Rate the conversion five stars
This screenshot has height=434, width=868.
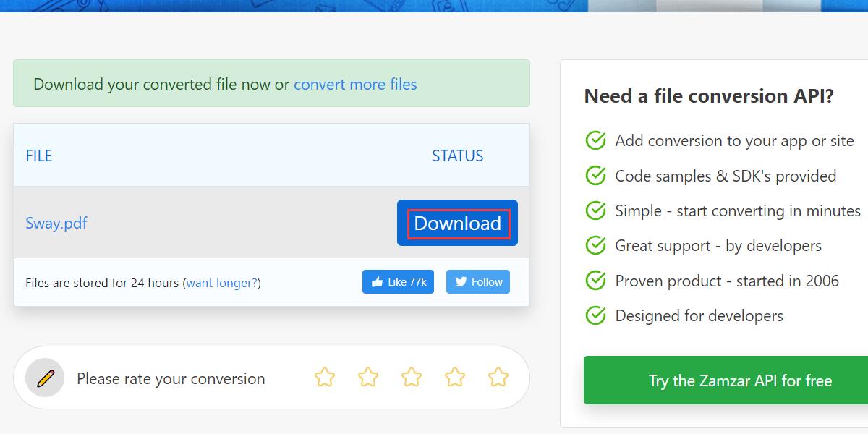pos(498,377)
